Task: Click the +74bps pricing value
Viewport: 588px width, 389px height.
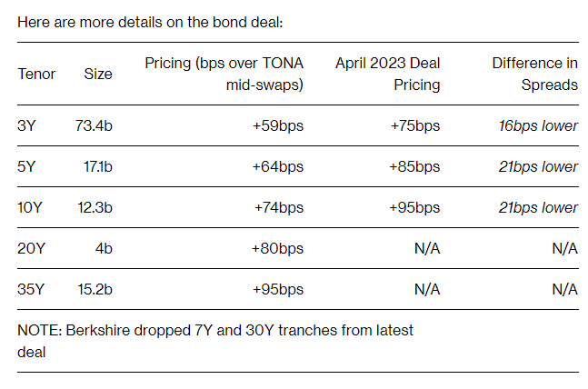Action: pos(279,207)
